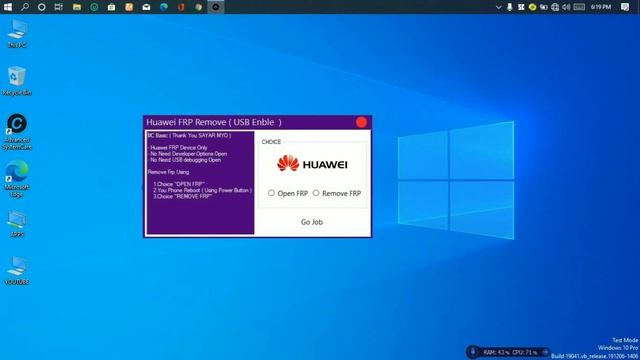Select the Remove FRP radio button
640x360 pixels.
(316, 193)
